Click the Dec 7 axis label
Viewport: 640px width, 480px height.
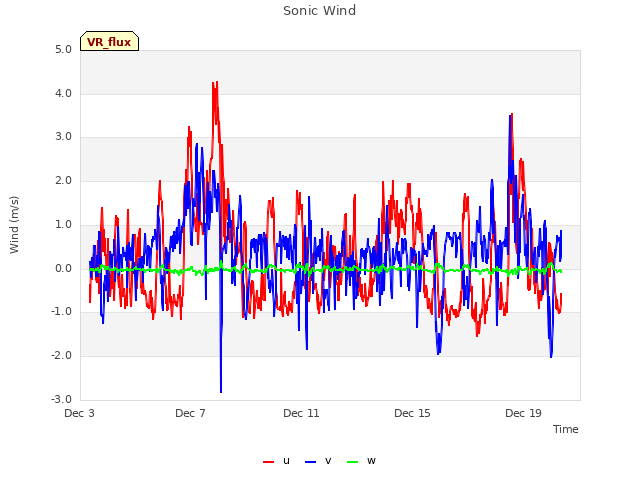190,413
